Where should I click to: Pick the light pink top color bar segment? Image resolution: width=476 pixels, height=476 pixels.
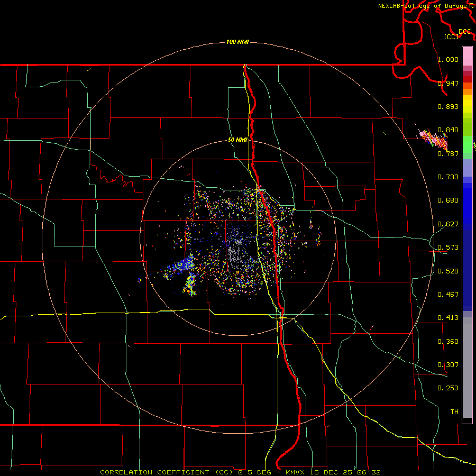click(x=467, y=57)
